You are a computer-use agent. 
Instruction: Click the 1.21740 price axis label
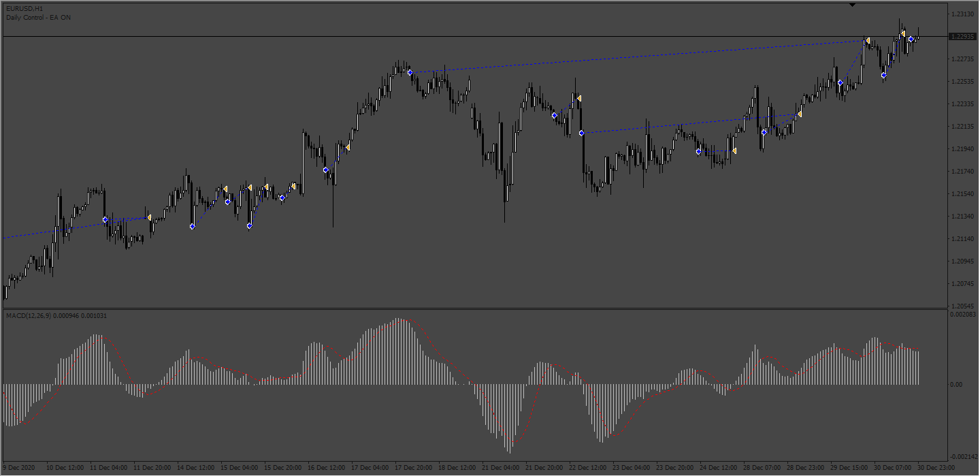pos(964,172)
